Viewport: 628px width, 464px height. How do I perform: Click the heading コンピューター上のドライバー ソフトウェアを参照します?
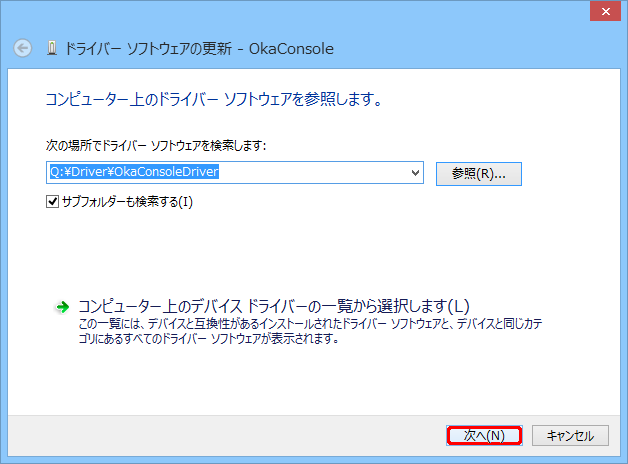pyautogui.click(x=214, y=99)
